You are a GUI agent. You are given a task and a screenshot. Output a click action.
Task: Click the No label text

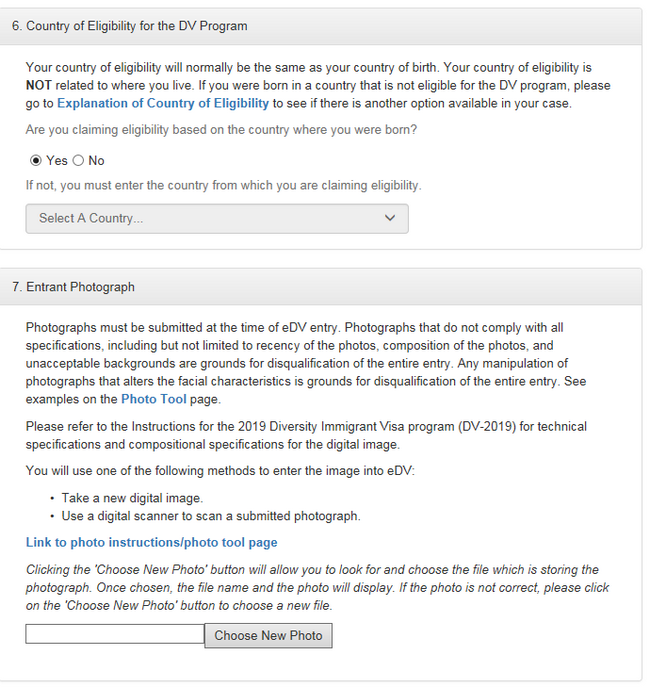[96, 160]
